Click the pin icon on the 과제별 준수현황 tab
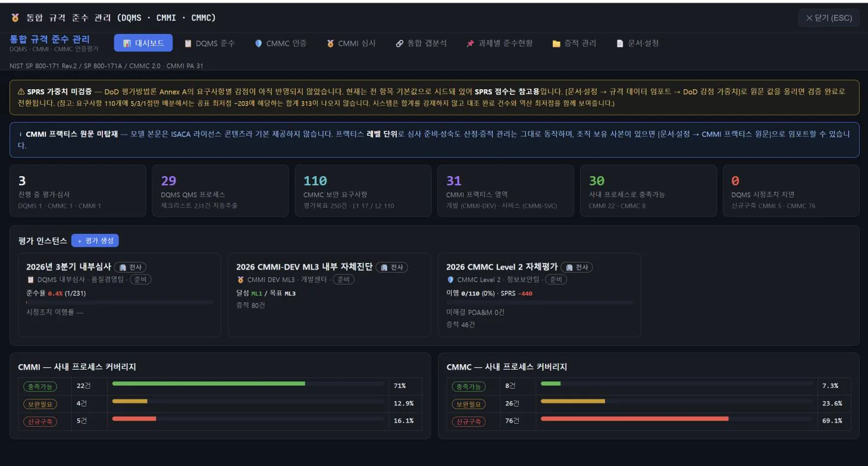The height and width of the screenshot is (466, 868). tap(470, 43)
